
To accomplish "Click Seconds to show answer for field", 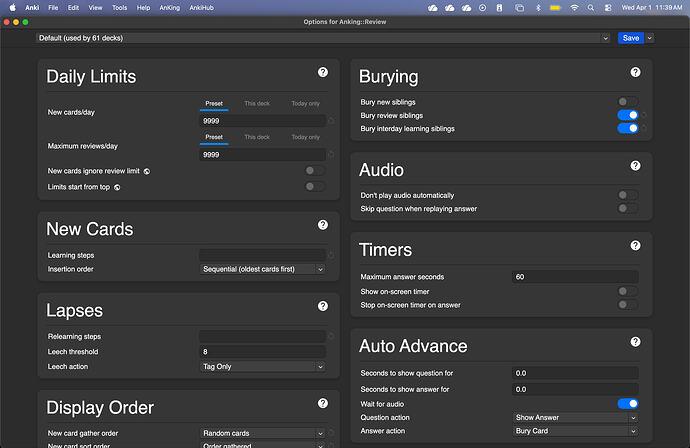I will point(576,389).
